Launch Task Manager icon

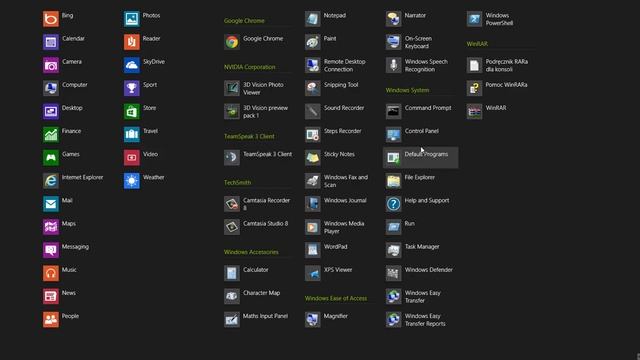[x=393, y=250]
